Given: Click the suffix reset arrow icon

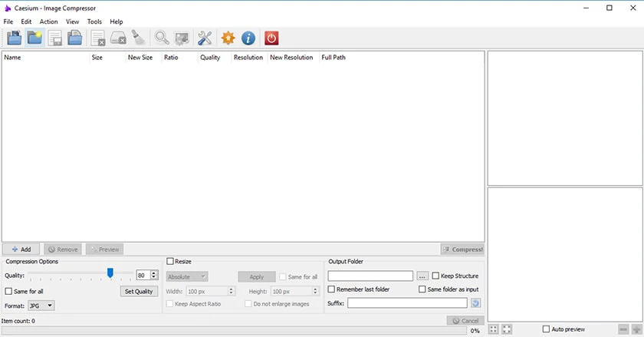Looking at the screenshot, I should coord(475,303).
